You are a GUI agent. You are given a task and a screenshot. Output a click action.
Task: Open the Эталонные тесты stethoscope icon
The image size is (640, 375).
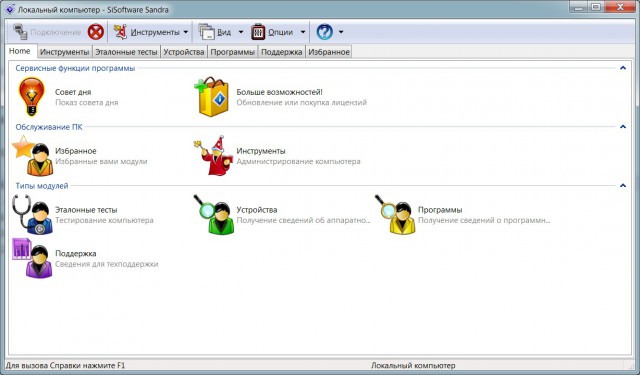click(x=33, y=215)
